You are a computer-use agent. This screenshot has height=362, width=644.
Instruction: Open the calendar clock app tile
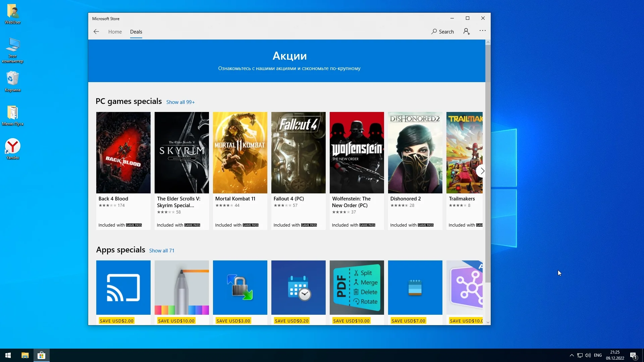(x=298, y=288)
